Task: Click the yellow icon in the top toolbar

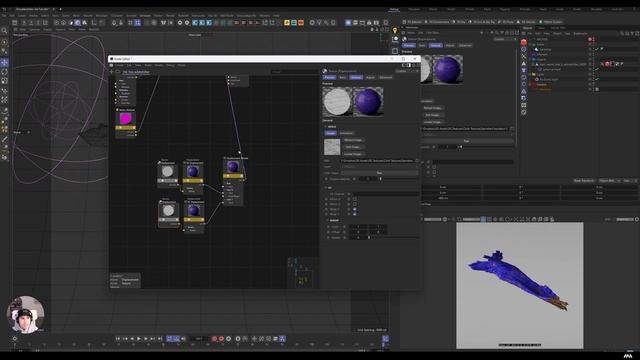Action: click(287, 22)
